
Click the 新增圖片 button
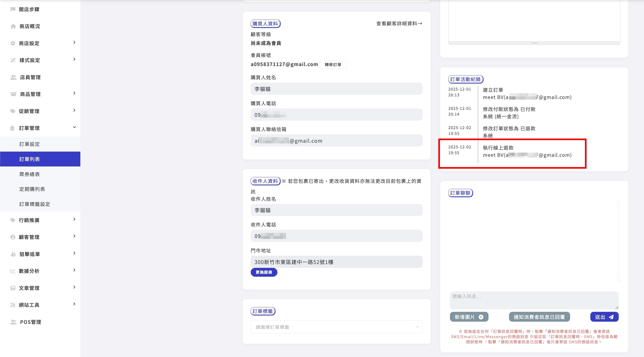(469, 317)
